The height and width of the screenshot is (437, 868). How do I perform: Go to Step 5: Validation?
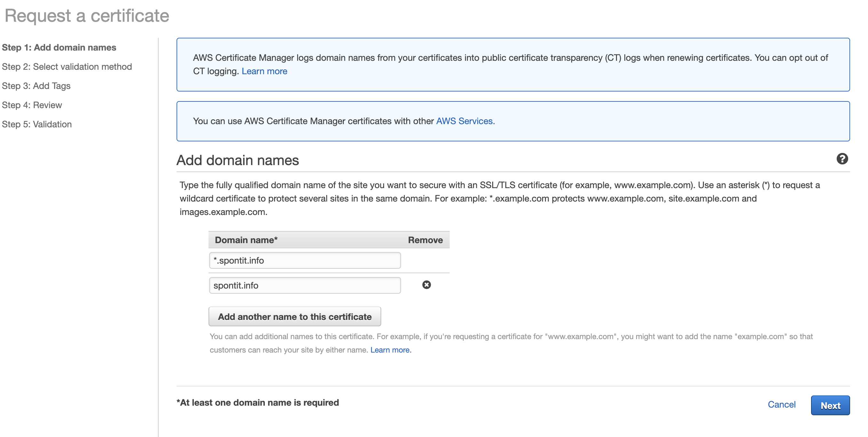tap(37, 124)
